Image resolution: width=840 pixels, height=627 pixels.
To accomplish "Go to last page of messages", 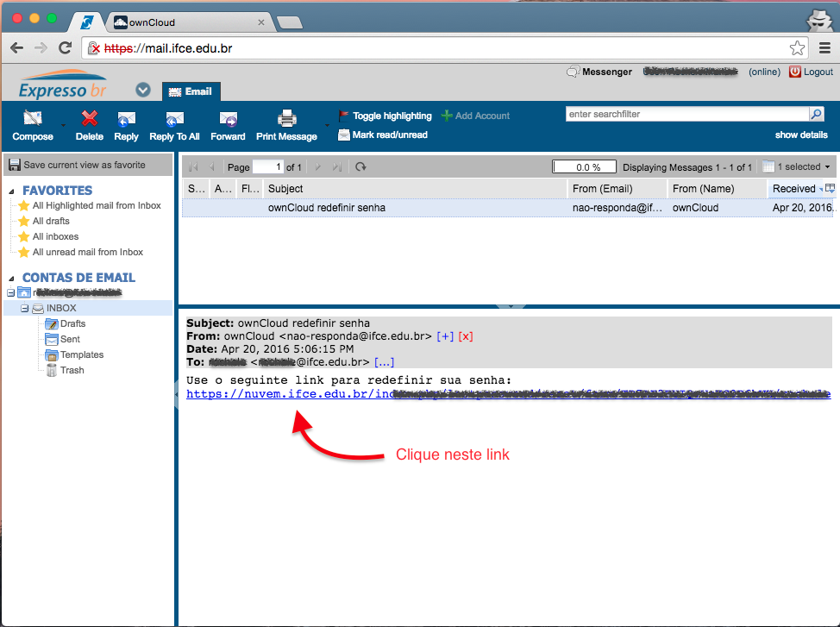I will tap(337, 167).
